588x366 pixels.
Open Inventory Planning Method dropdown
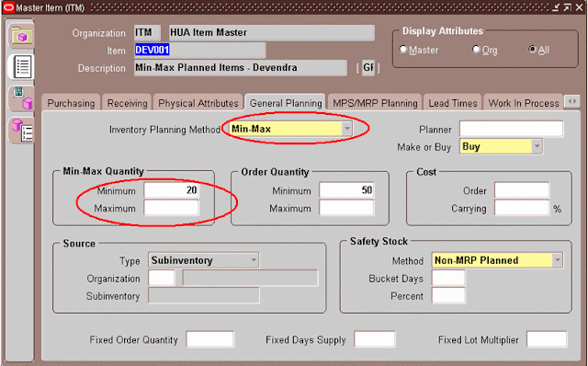(x=347, y=129)
